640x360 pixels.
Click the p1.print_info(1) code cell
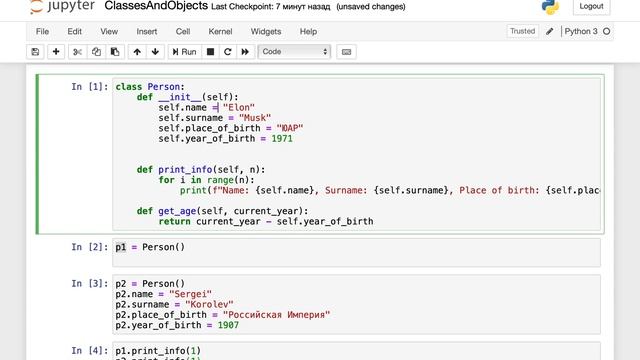coord(356,351)
